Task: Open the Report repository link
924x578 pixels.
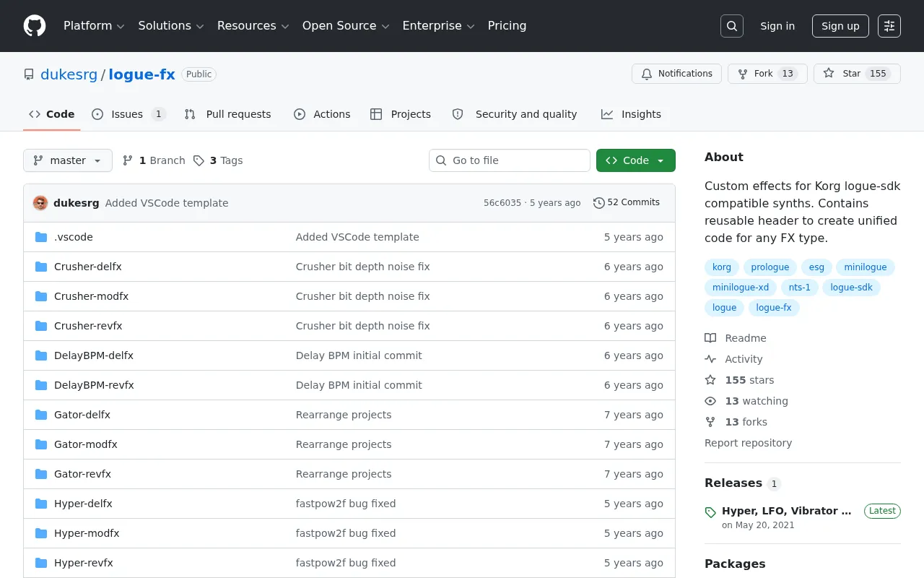Action: (748, 443)
